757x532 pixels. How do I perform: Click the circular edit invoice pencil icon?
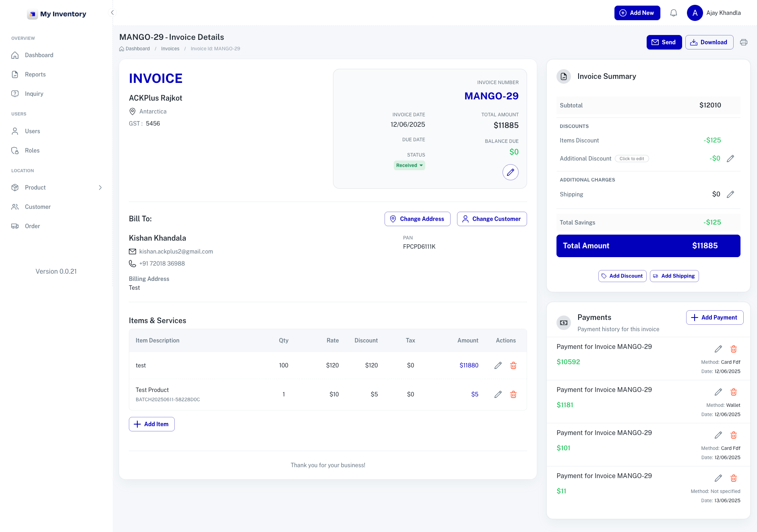[510, 172]
